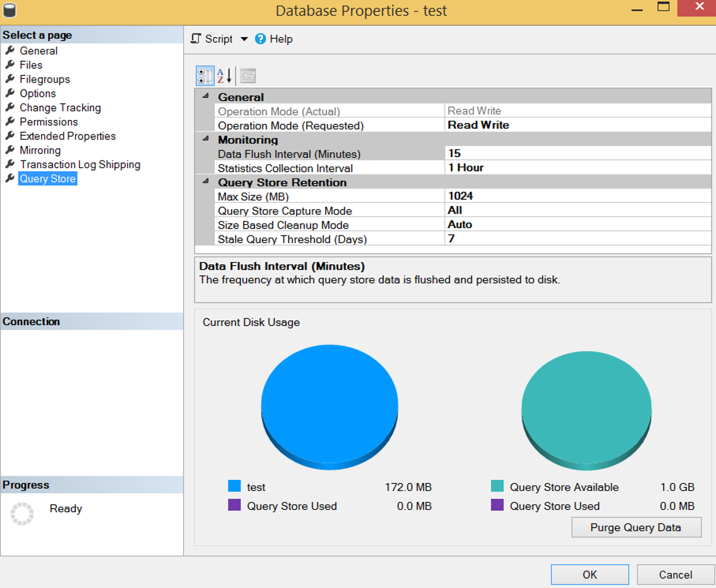Click purple swatch under Query Store Available

pos(497,505)
